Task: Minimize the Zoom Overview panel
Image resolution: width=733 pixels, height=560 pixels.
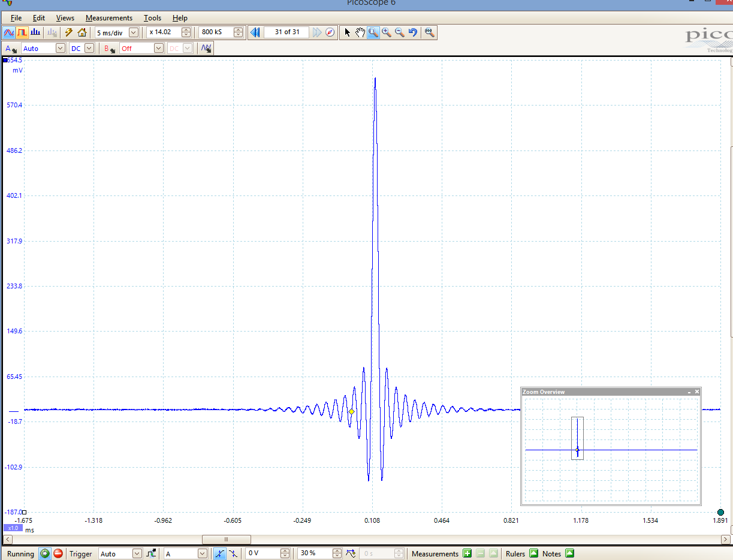Action: click(689, 392)
